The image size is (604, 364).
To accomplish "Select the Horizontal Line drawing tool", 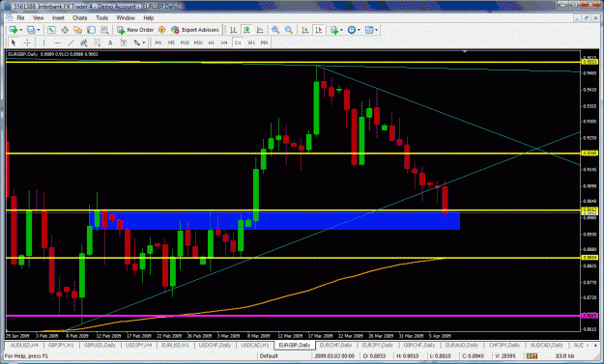I will [57, 42].
